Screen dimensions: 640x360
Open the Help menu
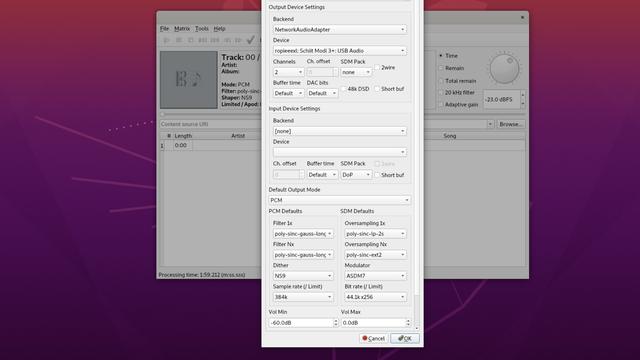tap(219, 29)
